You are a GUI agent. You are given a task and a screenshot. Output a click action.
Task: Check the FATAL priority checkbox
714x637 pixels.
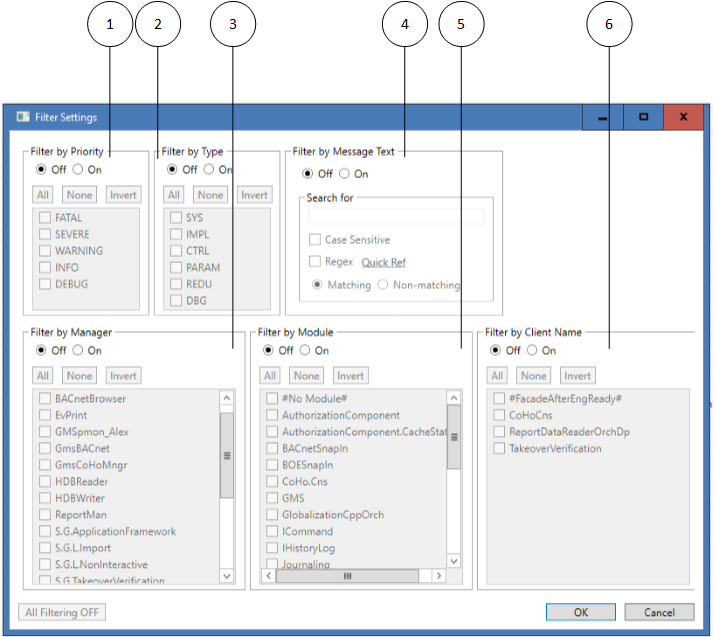click(x=45, y=217)
